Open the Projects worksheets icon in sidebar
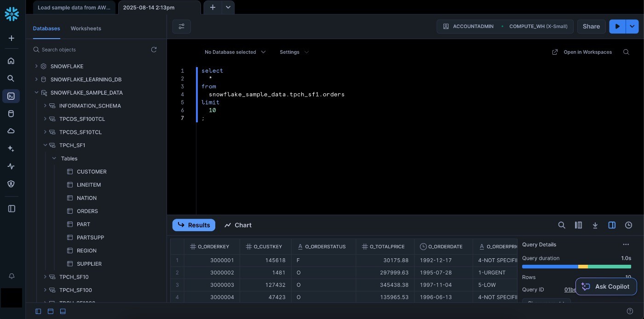This screenshot has width=644, height=319. point(11,96)
